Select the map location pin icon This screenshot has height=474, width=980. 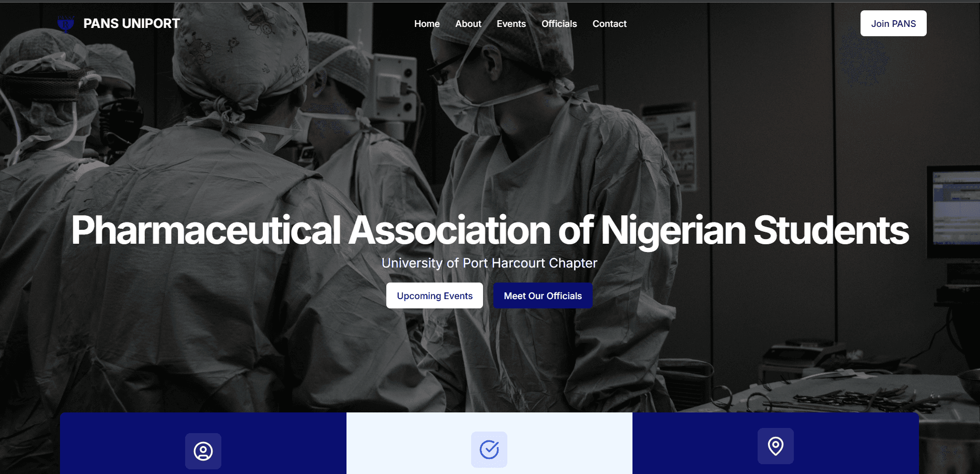(x=776, y=446)
